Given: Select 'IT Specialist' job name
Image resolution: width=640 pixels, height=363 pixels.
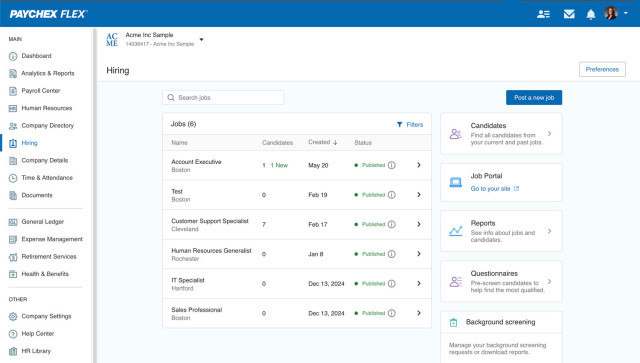Looking at the screenshot, I should point(188,280).
